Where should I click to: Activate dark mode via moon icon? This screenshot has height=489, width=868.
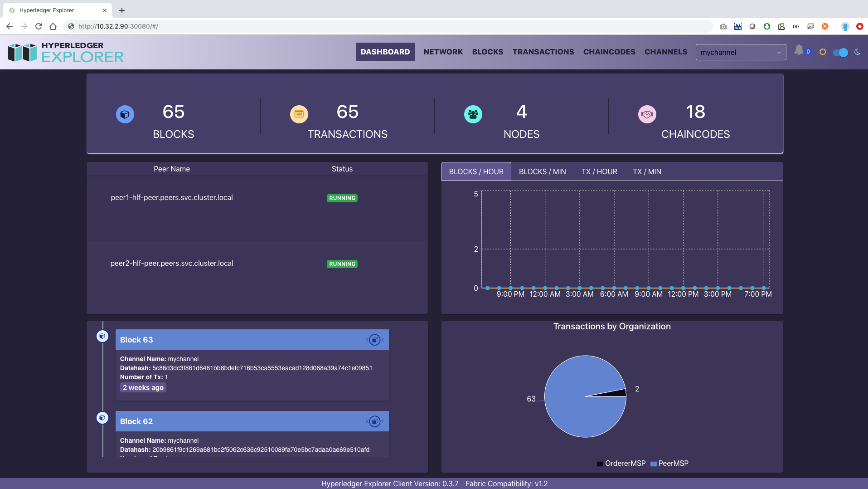tap(858, 52)
